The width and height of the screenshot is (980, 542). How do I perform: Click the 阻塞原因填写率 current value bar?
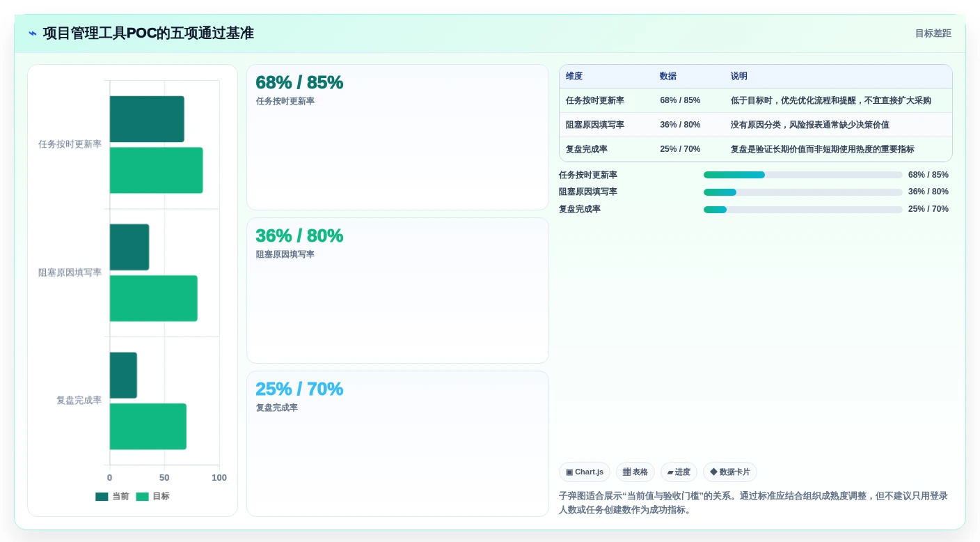129,247
